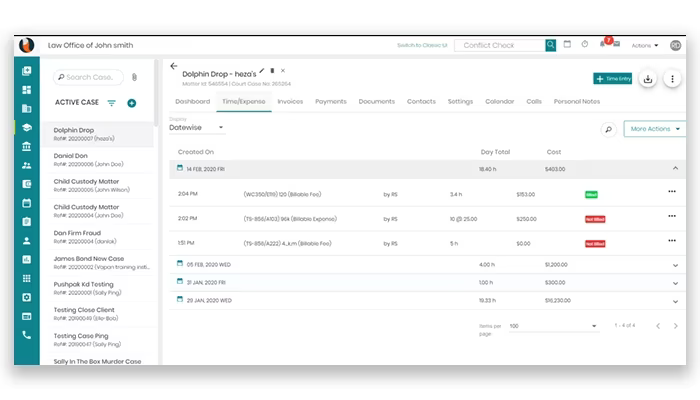Open the settings gear icon in sidebar
The width and height of the screenshot is (700, 400).
click(x=27, y=297)
